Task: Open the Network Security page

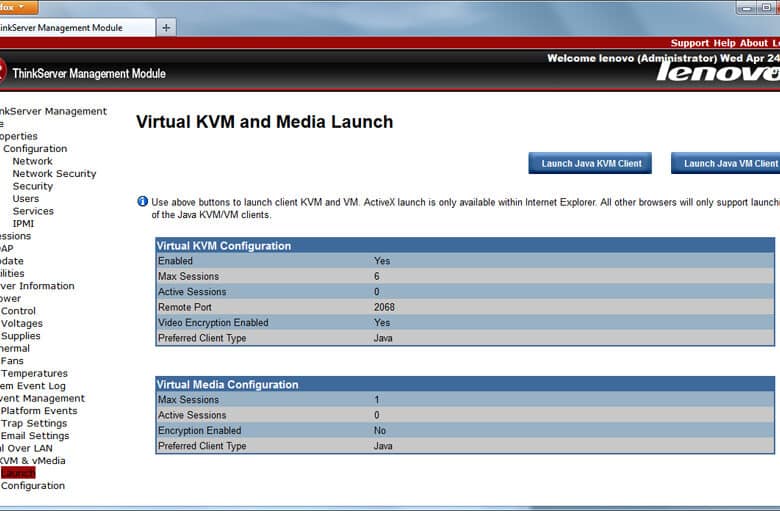Action: pyautogui.click(x=54, y=174)
